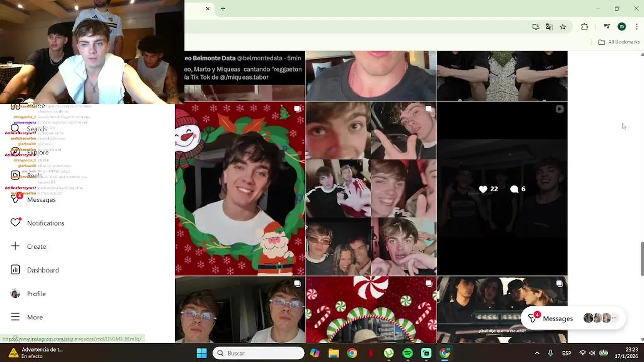Close the current browser tab
The height and width of the screenshot is (362, 644).
point(208,8)
